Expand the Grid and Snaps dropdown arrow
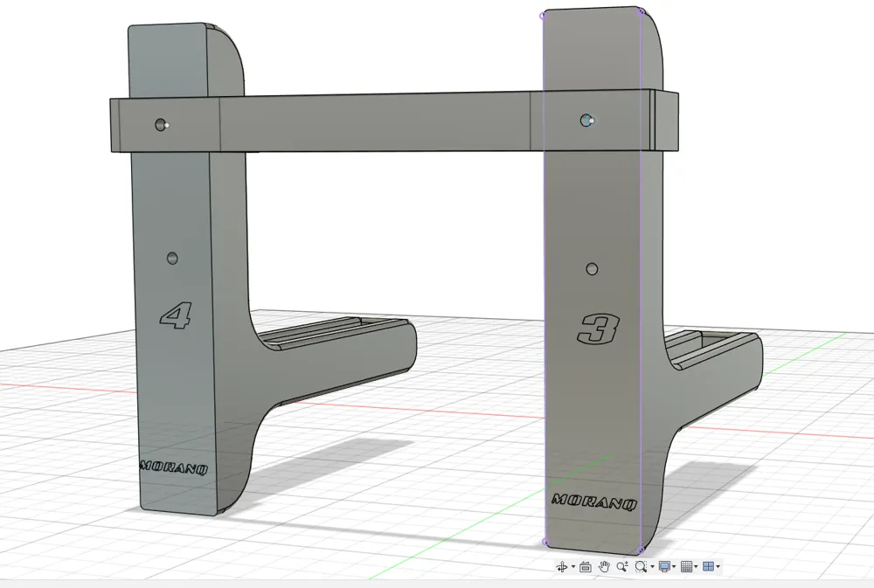This screenshot has width=874, height=588. tap(697, 566)
